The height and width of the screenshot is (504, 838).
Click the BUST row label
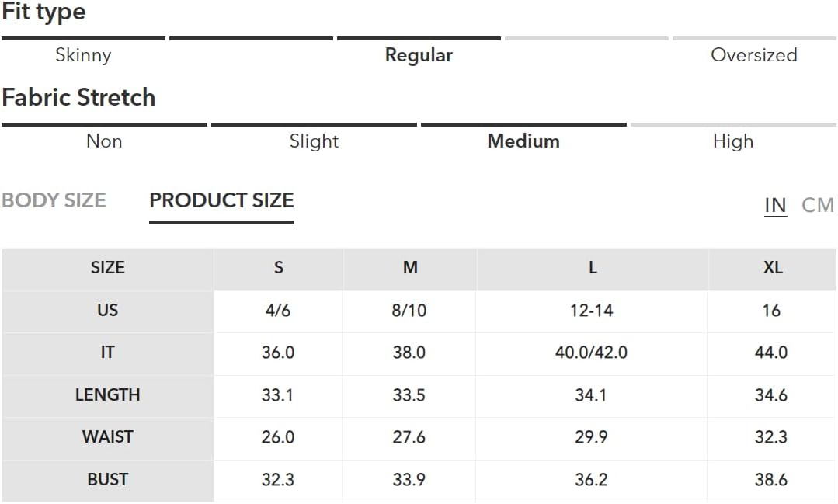[107, 480]
